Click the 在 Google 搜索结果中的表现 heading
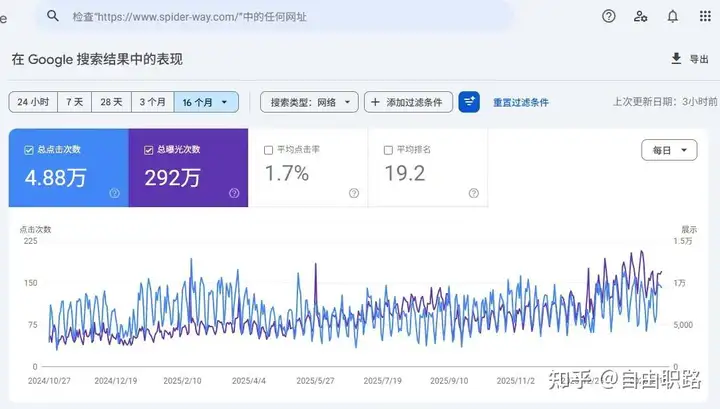Image resolution: width=720 pixels, height=409 pixels. (97, 59)
